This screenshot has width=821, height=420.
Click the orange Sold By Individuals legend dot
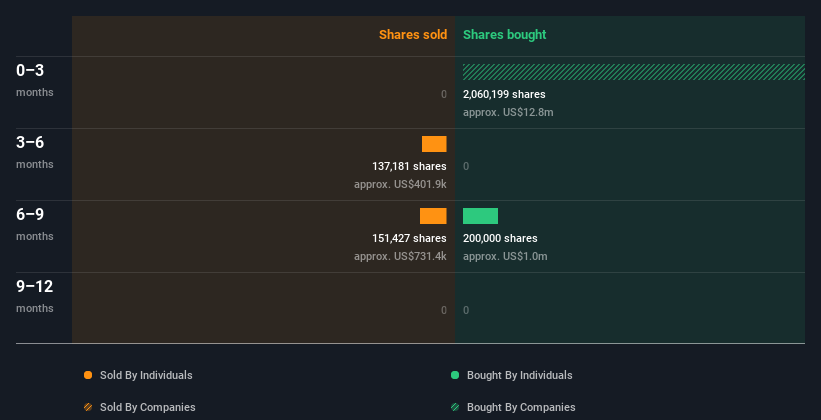coord(88,375)
